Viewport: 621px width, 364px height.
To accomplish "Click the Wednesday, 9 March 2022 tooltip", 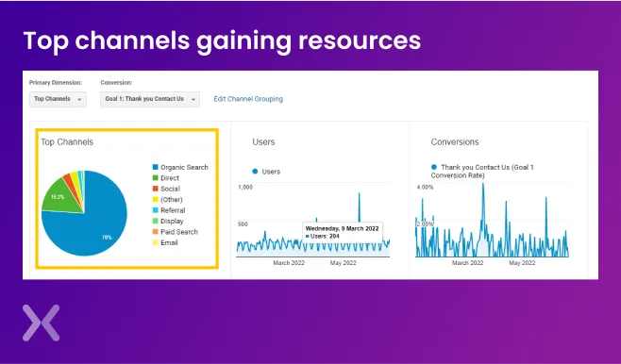I will [x=343, y=232].
